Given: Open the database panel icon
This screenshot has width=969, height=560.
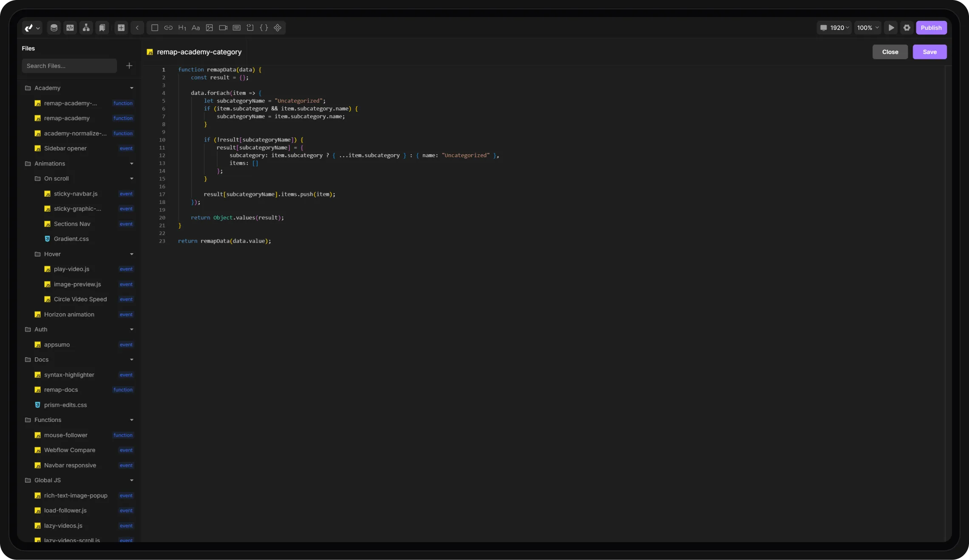Looking at the screenshot, I should click(54, 28).
